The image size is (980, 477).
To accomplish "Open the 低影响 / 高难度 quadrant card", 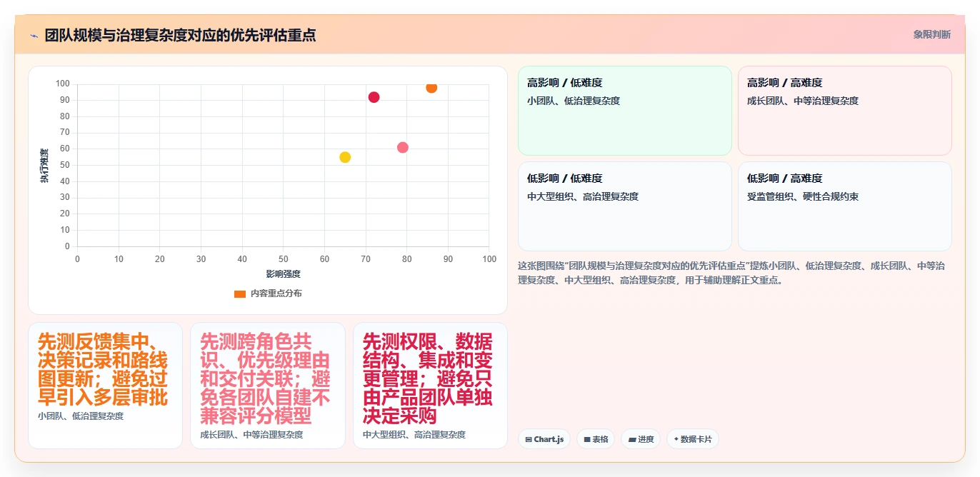I will click(x=845, y=206).
